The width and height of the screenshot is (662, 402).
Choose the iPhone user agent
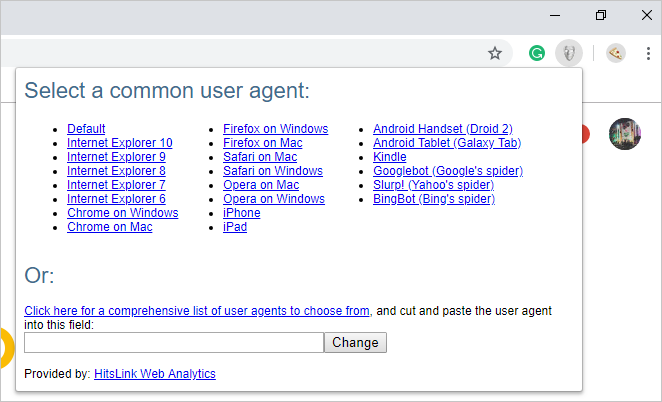(241, 213)
